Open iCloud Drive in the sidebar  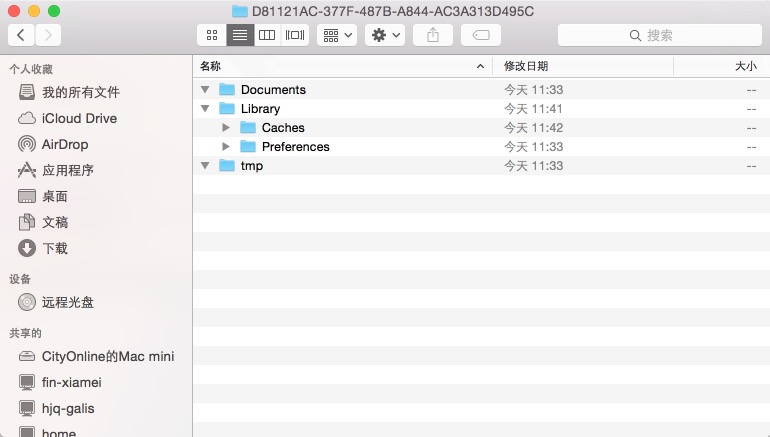[96, 118]
